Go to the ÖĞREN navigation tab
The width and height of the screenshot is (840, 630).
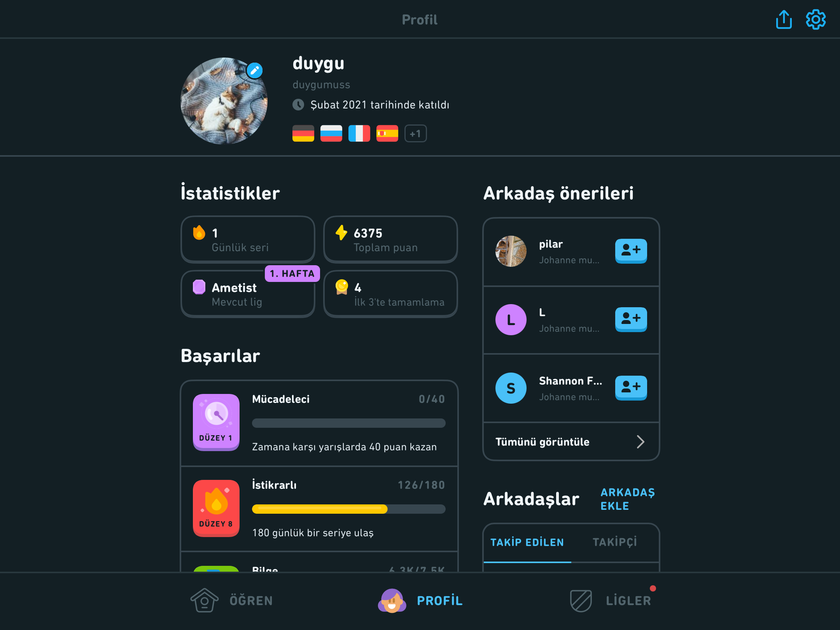click(x=232, y=600)
